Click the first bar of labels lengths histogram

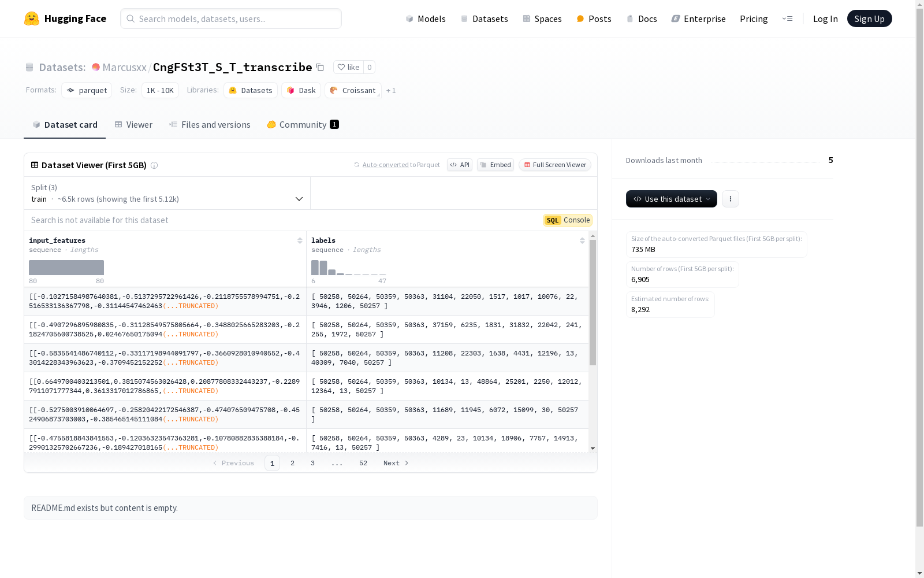(315, 268)
